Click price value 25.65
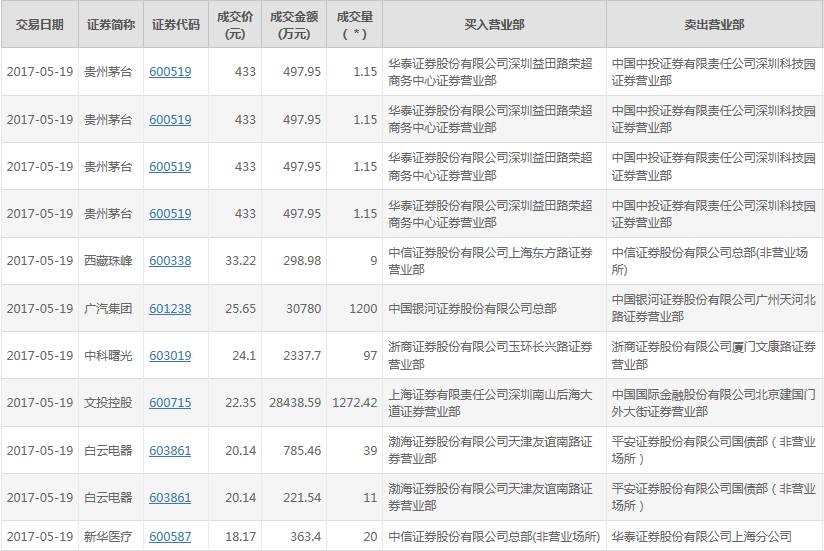The image size is (824, 551). (241, 308)
